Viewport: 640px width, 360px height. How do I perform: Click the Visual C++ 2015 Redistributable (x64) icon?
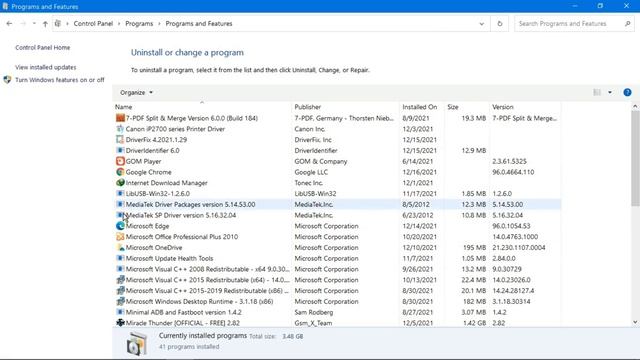[x=120, y=280]
